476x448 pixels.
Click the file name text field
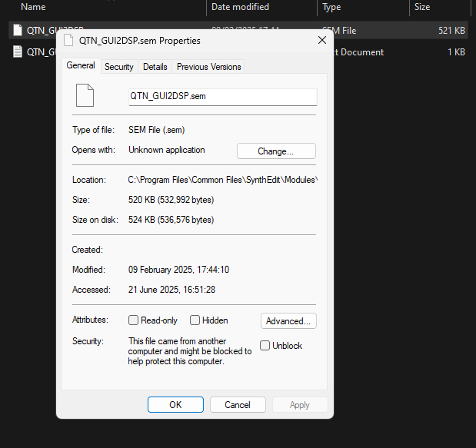(x=222, y=97)
